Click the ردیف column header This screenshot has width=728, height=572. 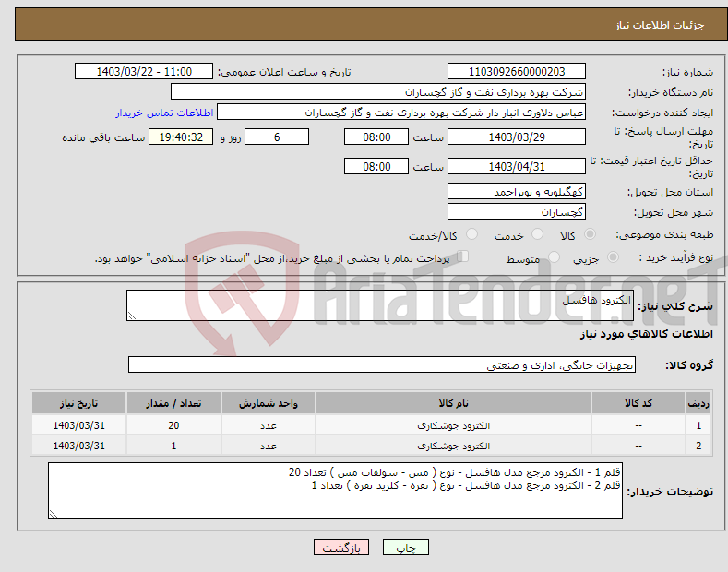[x=698, y=403]
